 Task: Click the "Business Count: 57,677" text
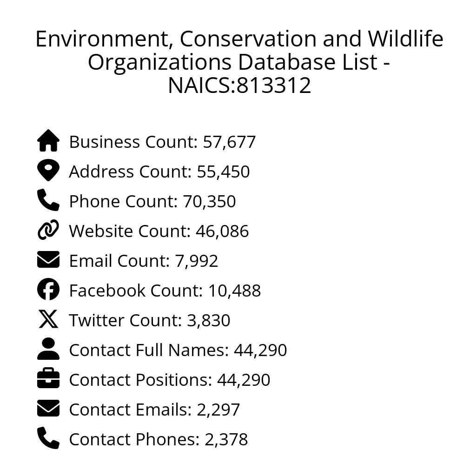162,142
